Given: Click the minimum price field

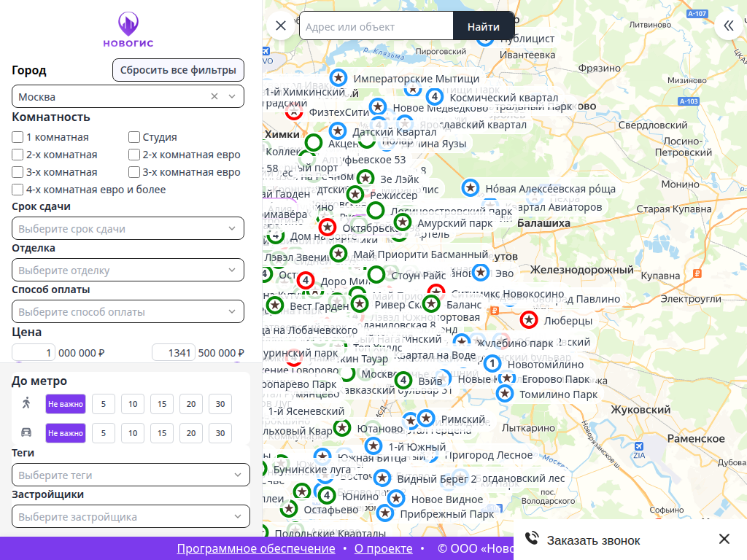Looking at the screenshot, I should coord(34,353).
